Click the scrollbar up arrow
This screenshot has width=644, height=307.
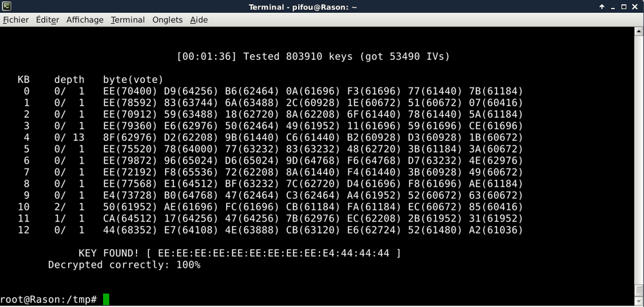point(639,31)
